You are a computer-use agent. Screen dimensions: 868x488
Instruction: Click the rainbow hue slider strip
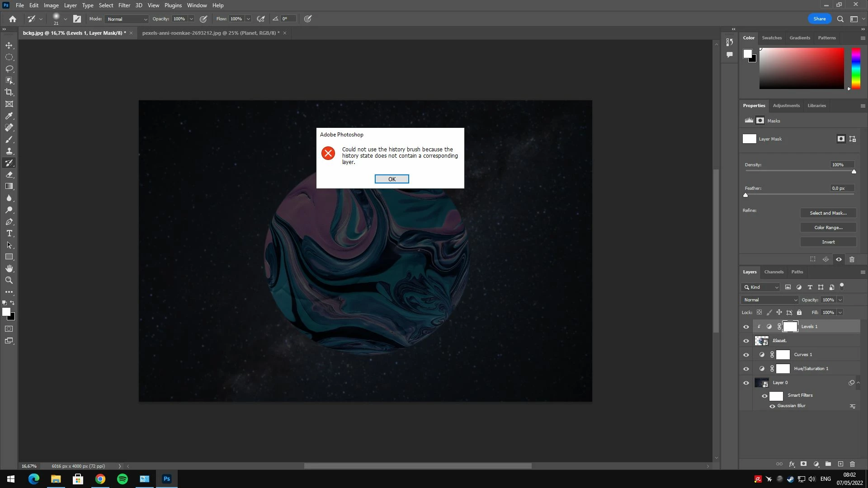[x=855, y=68]
